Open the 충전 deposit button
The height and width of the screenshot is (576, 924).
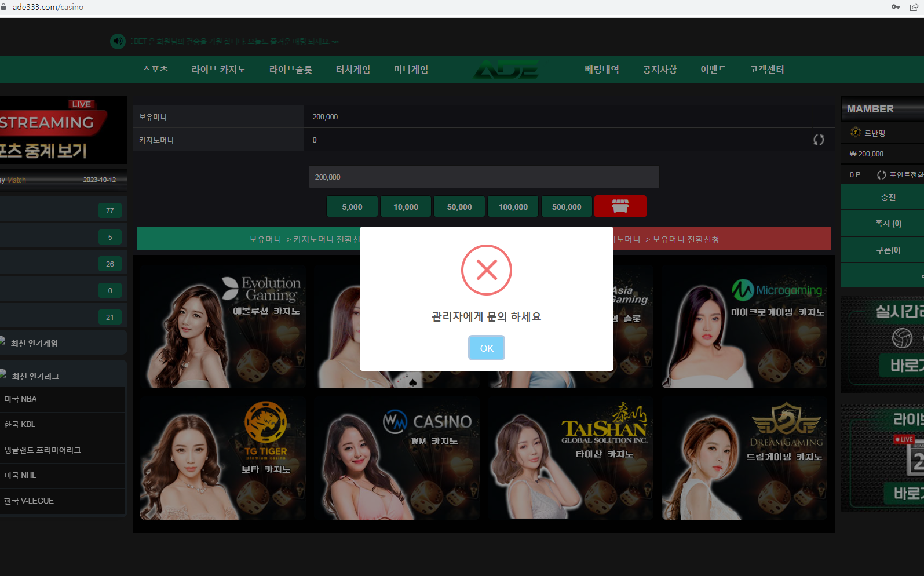(x=888, y=198)
